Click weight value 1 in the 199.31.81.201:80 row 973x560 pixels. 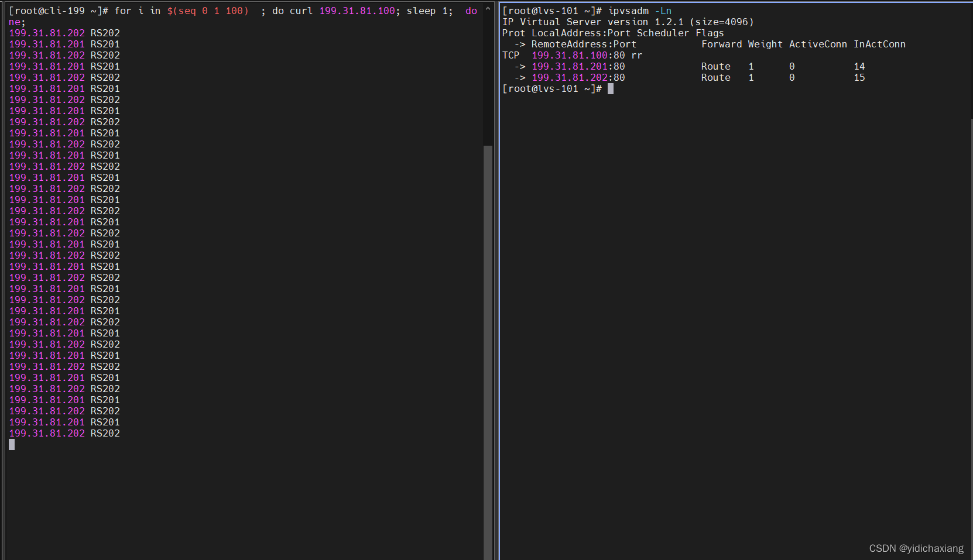(751, 67)
